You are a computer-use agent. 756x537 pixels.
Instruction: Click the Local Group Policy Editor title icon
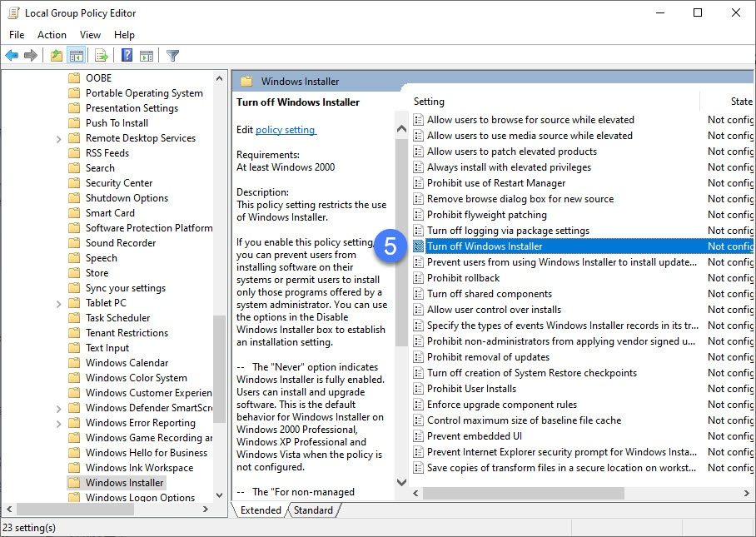point(13,13)
